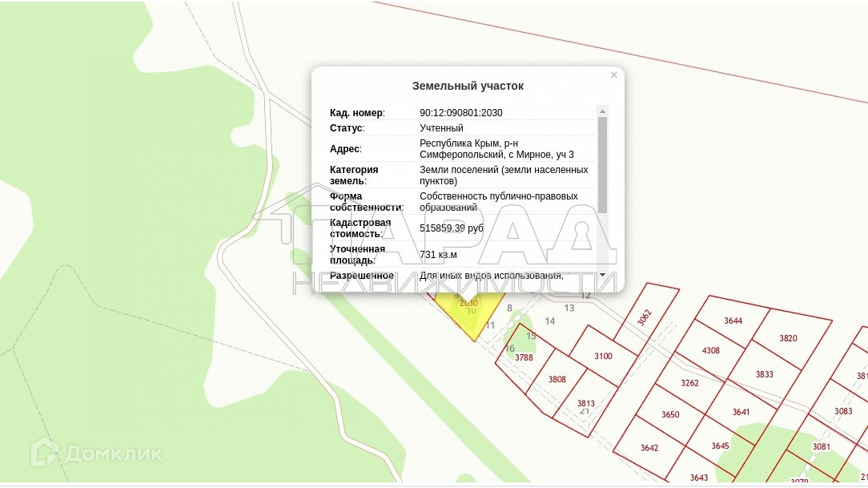Click house number 8 on map
This screenshot has width=868, height=488.
(510, 308)
